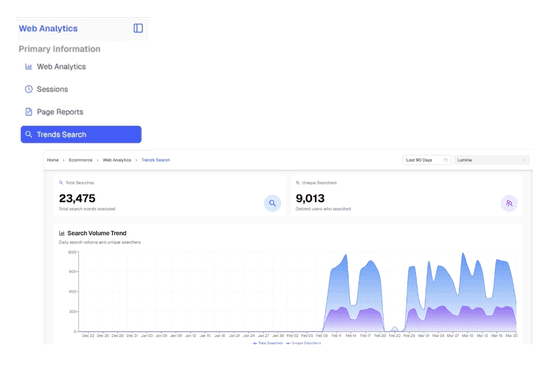Click the round blue magnifier icon in Total Searches card
Viewport: 540px width, 384px height.
[x=272, y=203]
